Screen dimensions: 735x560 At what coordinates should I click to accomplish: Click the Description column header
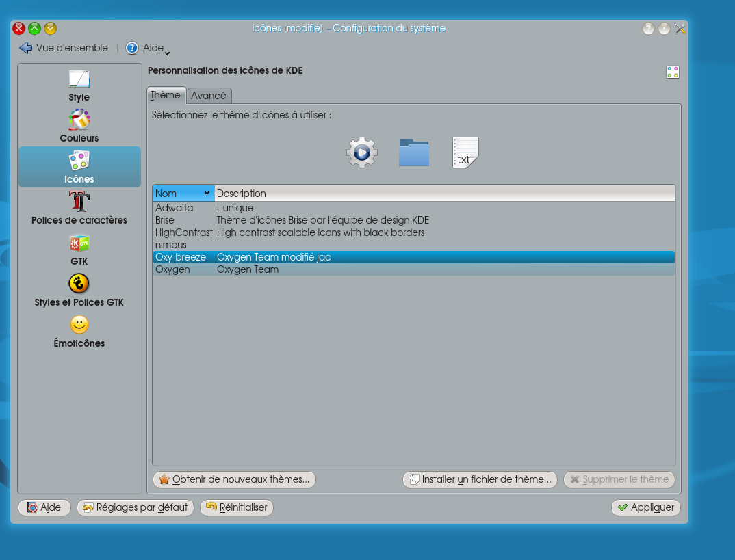click(444, 194)
